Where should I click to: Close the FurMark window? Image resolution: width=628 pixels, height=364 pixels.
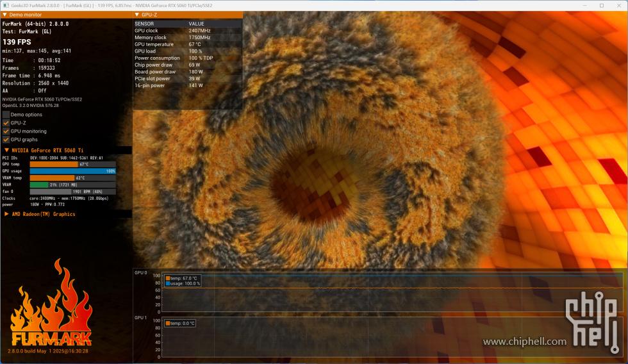coord(619,6)
